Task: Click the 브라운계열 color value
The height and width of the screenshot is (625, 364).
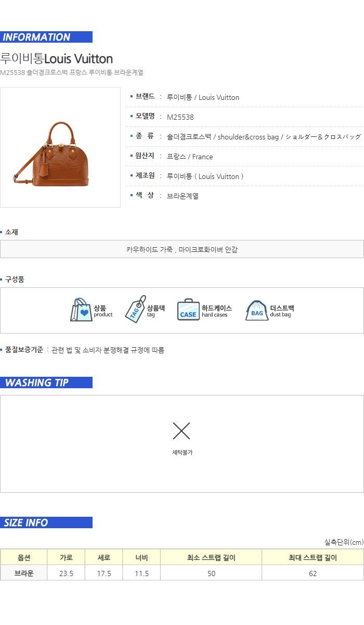Action: (x=183, y=196)
